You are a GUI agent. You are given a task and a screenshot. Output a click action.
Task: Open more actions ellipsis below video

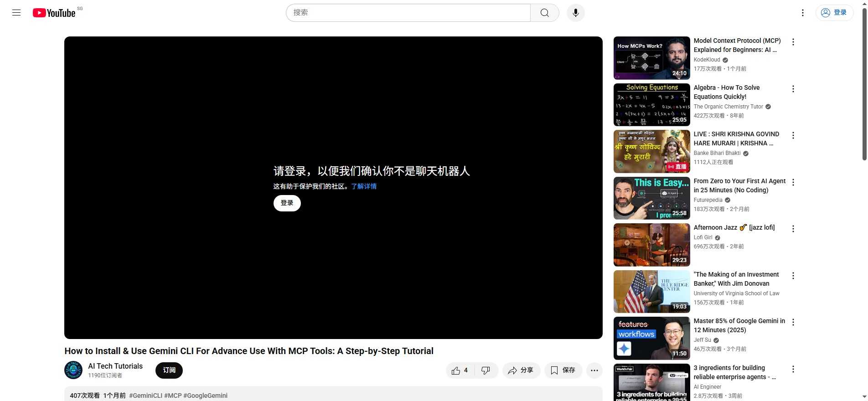pos(594,370)
